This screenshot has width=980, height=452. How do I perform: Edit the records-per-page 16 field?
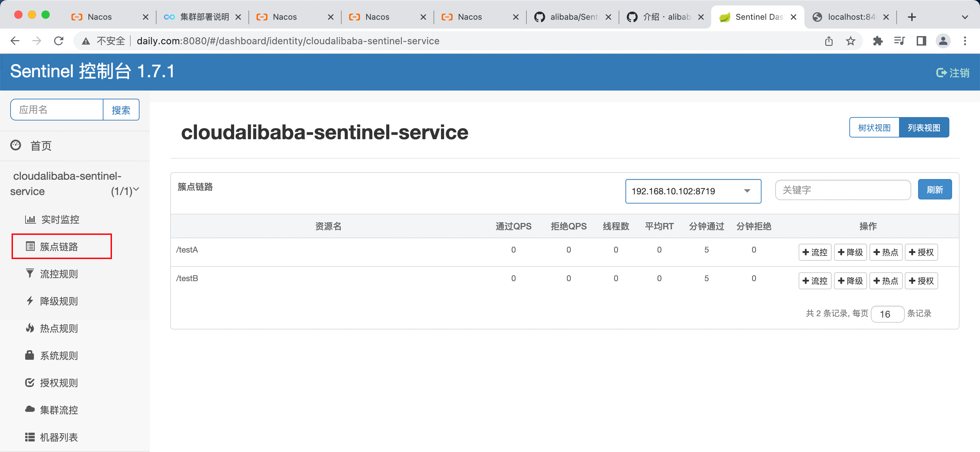[x=887, y=314]
